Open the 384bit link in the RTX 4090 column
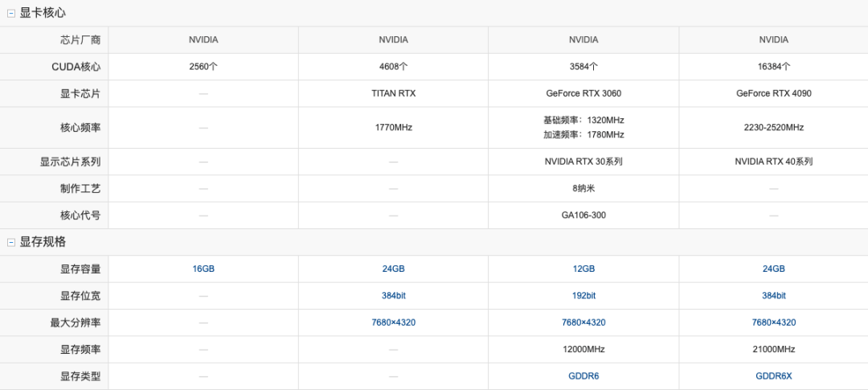The height and width of the screenshot is (390, 868). click(773, 296)
